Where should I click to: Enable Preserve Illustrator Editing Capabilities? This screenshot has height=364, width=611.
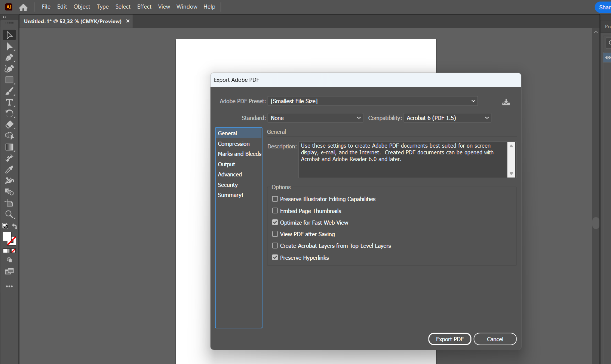[275, 199]
